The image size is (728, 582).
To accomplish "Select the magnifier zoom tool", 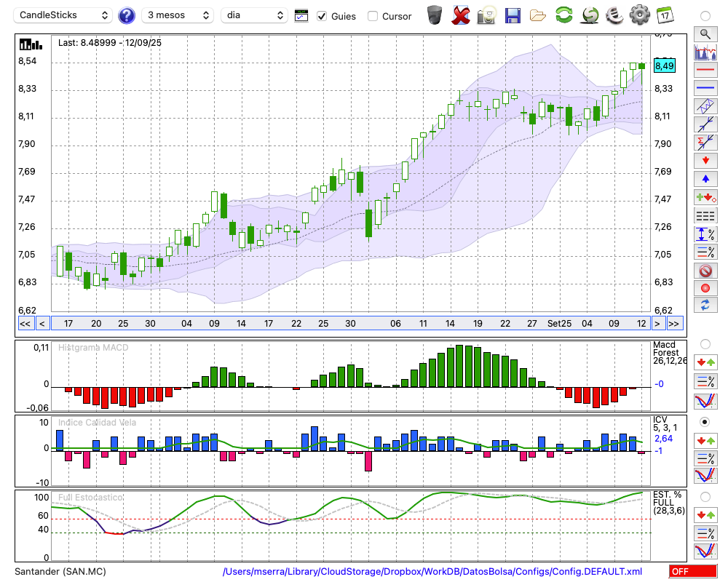I will pyautogui.click(x=705, y=34).
